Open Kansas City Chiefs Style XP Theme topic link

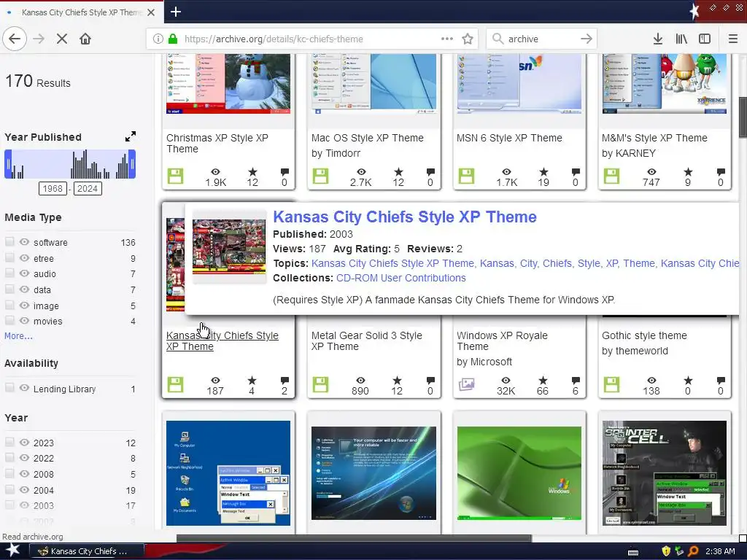click(x=392, y=263)
